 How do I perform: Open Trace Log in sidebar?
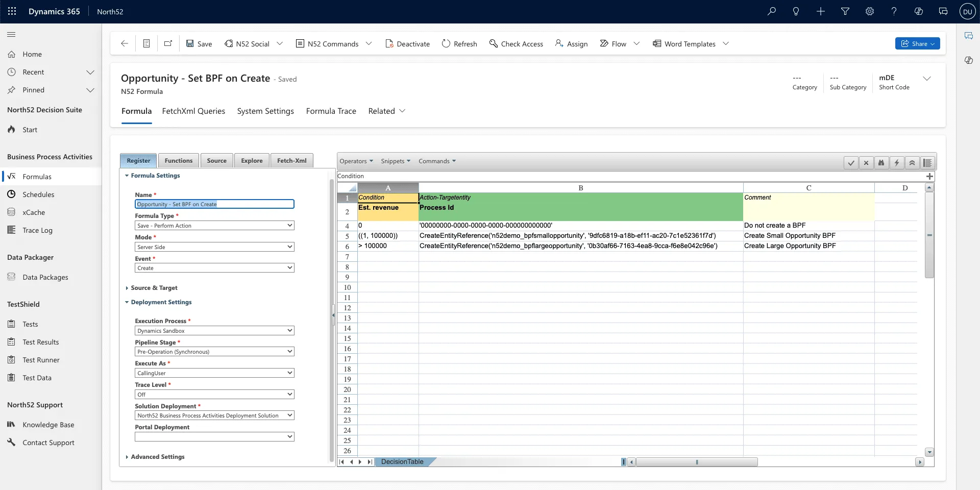coord(37,230)
